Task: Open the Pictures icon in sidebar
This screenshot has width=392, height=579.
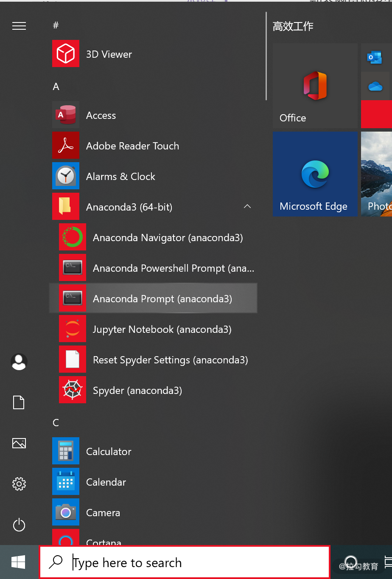Action: (x=19, y=443)
